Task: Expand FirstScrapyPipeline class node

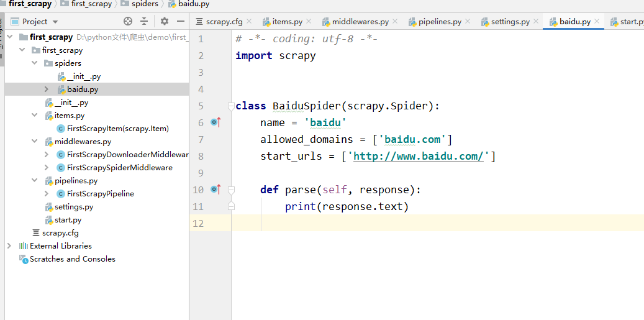Action: click(x=47, y=193)
